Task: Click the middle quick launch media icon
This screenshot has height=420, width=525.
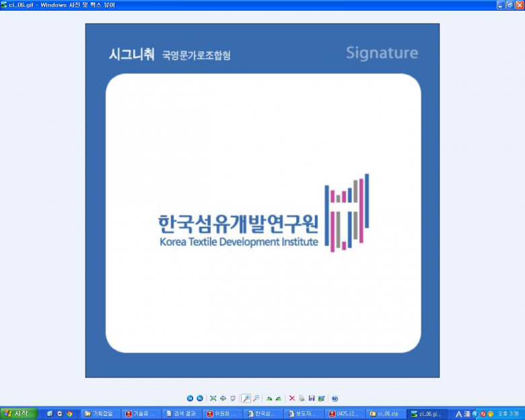Action: click(x=60, y=414)
